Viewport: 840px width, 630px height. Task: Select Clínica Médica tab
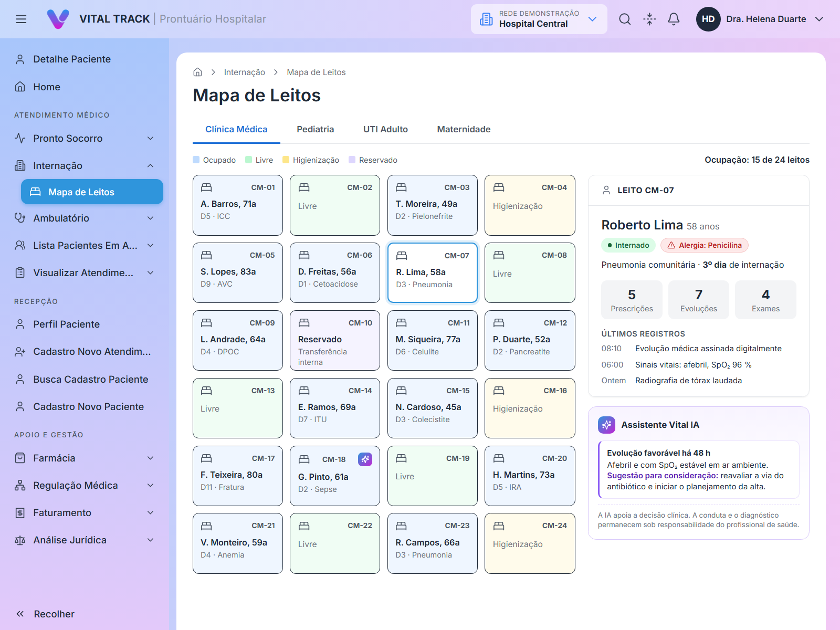(236, 129)
